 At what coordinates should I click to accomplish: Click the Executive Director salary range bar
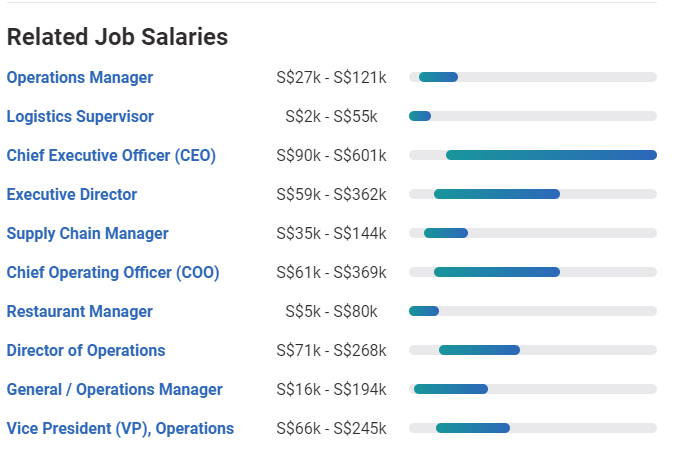[x=497, y=194]
